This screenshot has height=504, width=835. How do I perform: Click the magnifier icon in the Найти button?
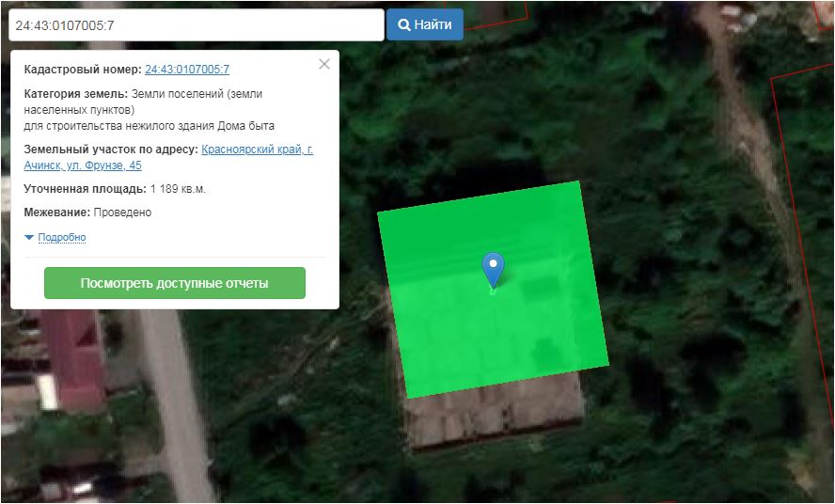(403, 24)
